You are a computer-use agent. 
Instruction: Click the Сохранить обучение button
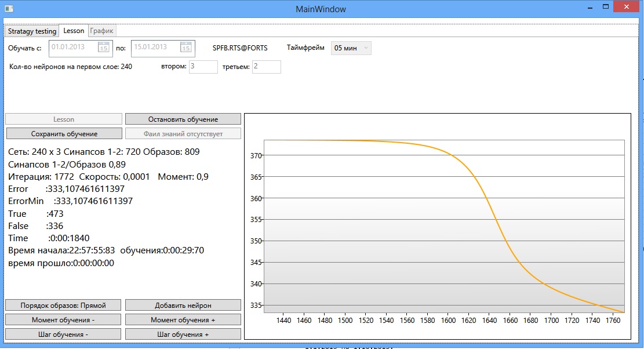click(64, 134)
